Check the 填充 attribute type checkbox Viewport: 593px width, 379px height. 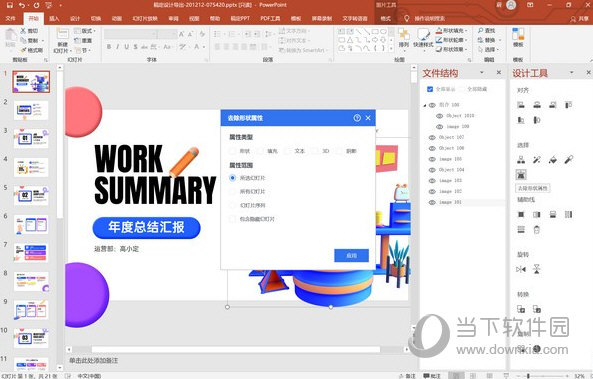click(x=260, y=151)
